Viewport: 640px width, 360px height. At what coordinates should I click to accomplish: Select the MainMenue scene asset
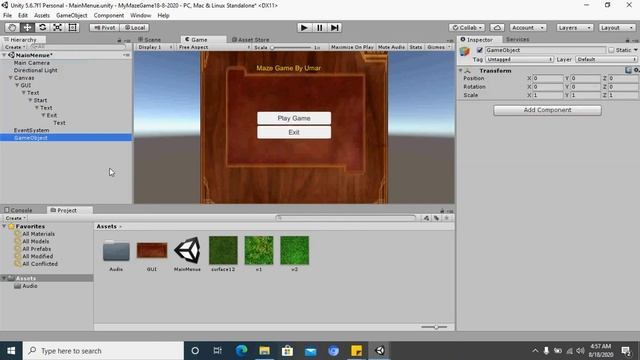click(187, 250)
